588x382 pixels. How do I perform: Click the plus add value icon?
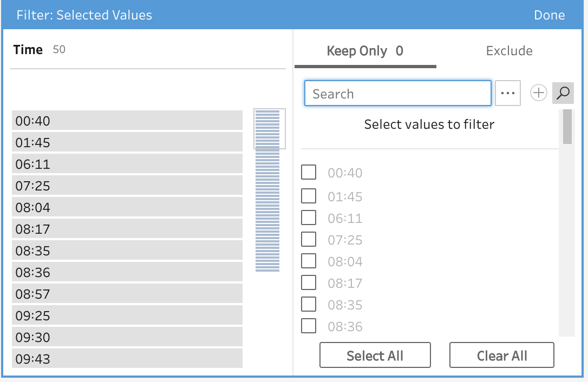538,93
